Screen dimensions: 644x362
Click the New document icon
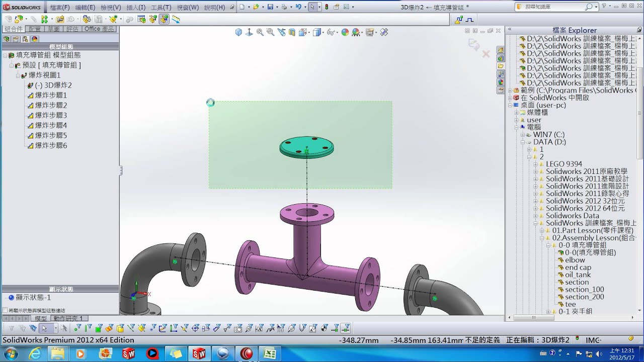click(x=242, y=7)
